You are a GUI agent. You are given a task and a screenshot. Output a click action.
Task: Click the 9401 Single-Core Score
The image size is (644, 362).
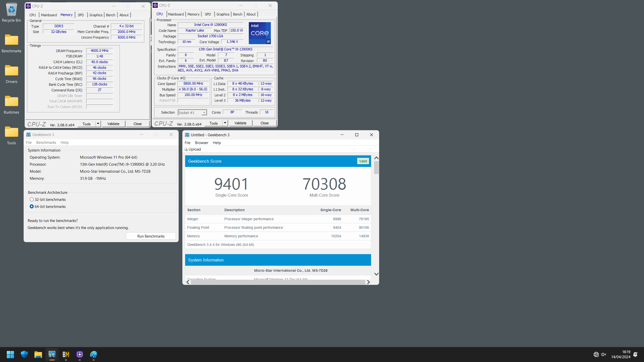point(231,184)
